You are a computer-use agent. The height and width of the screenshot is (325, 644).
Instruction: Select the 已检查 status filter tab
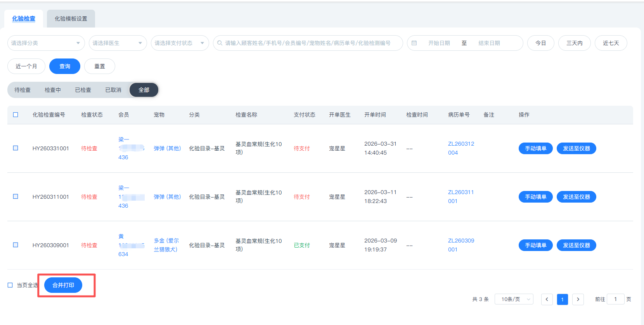[83, 90]
